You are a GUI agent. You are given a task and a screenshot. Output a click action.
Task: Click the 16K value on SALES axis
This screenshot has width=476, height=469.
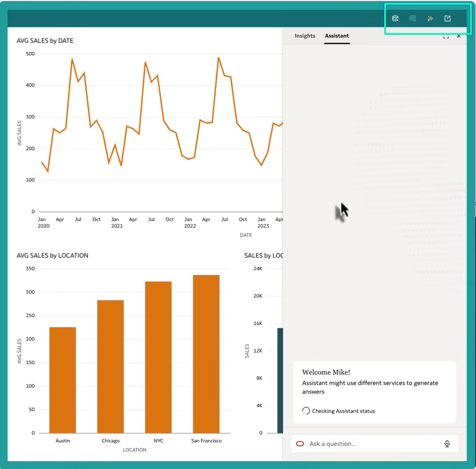258,323
